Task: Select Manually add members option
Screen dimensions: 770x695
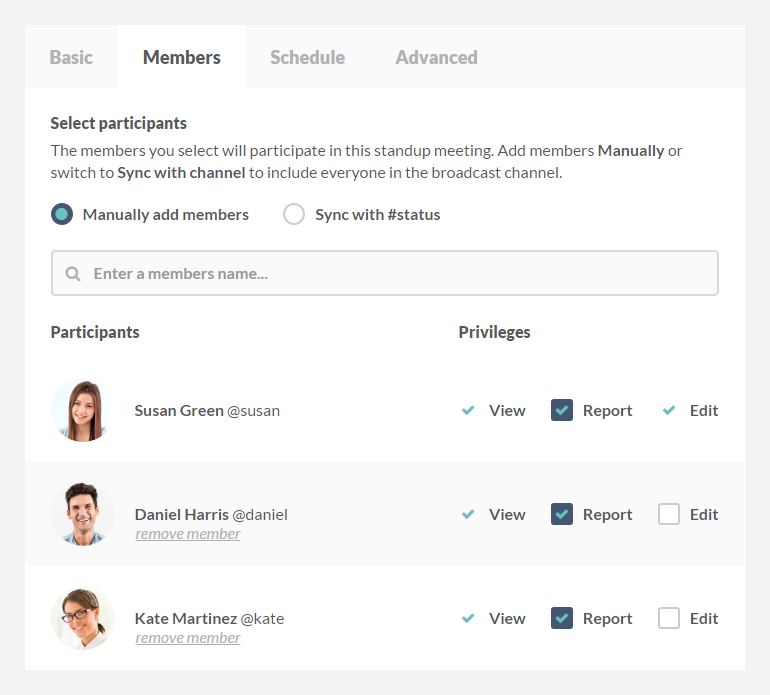Action: point(62,214)
